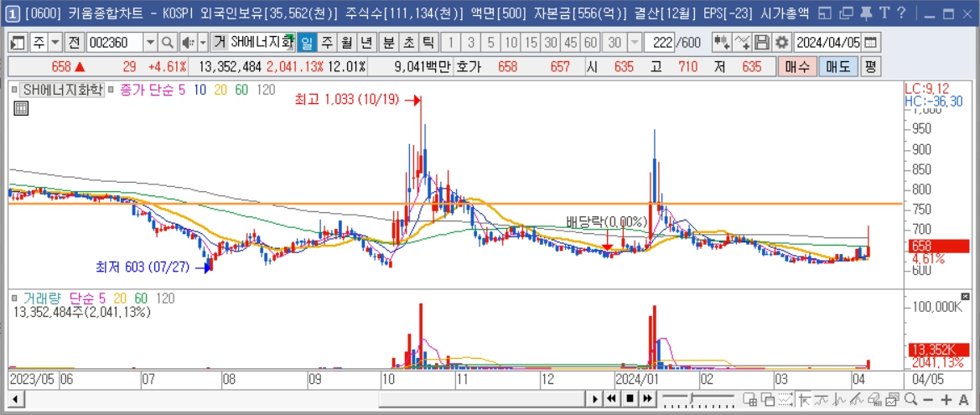Choose the 45 interval button

point(570,43)
